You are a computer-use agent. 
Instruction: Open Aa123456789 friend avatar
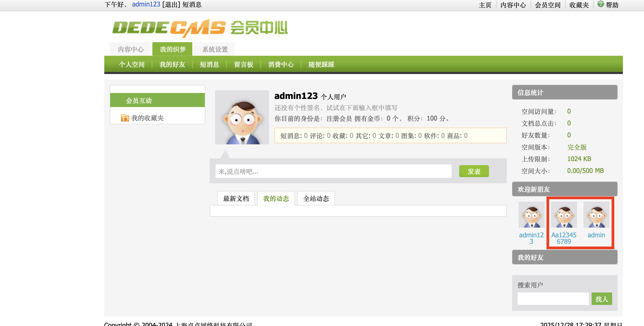coord(564,215)
